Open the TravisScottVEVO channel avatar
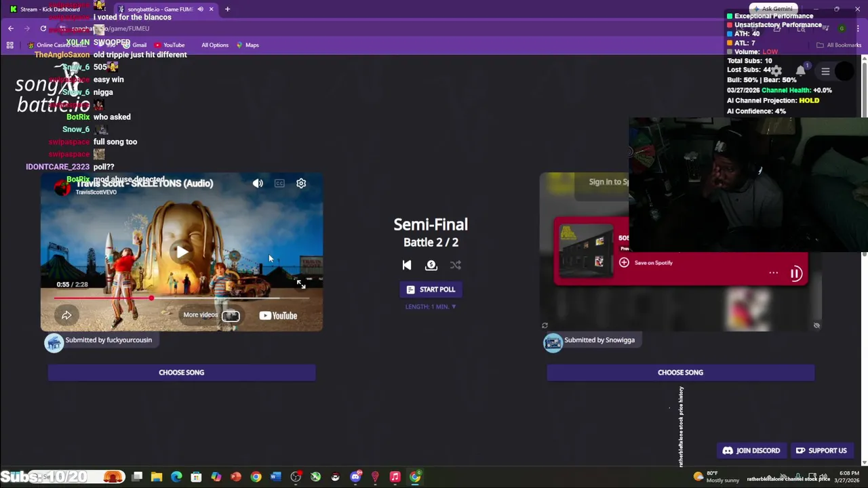The width and height of the screenshot is (868, 488). tap(62, 188)
